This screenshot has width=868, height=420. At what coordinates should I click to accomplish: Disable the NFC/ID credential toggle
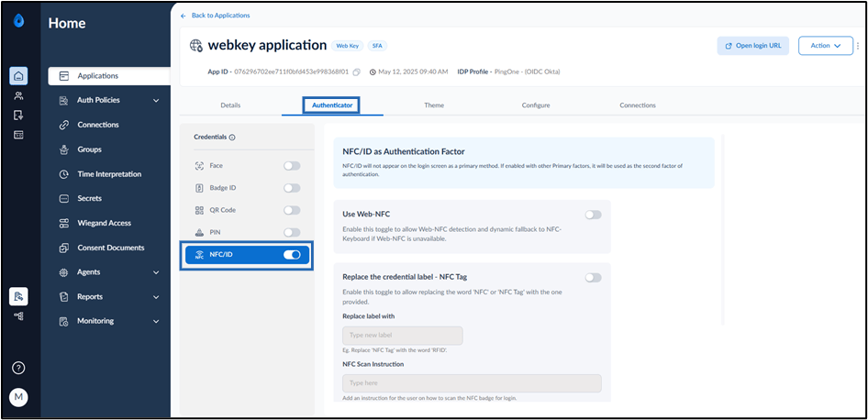coord(292,255)
